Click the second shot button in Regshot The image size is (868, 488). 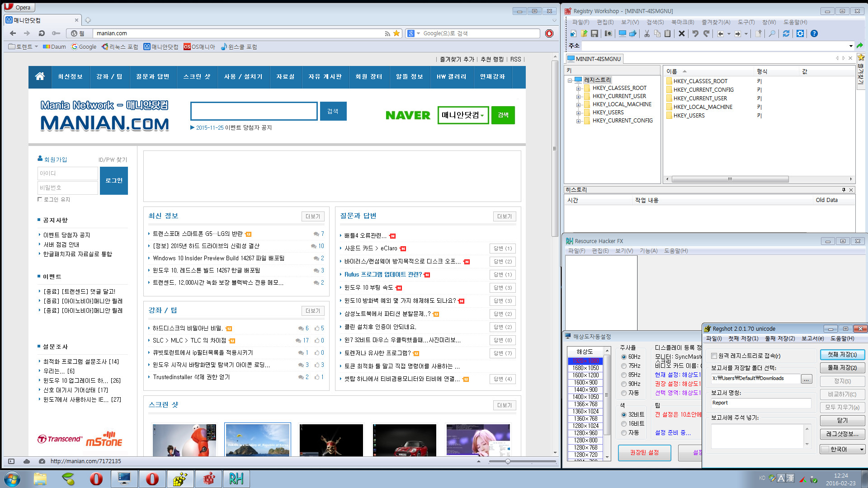click(842, 368)
